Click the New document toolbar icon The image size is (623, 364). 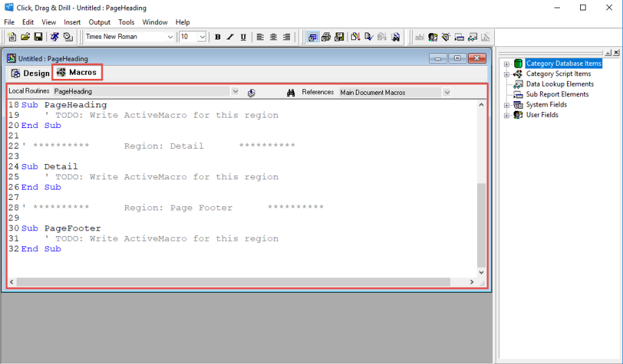coord(12,37)
